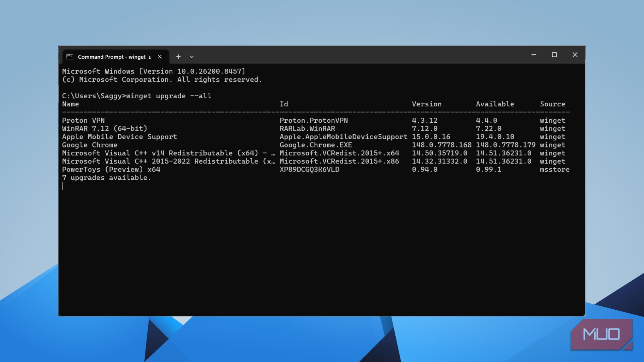This screenshot has width=644, height=362.
Task: Select the "Command Prompt - winget u" tab title
Action: tap(115, 57)
